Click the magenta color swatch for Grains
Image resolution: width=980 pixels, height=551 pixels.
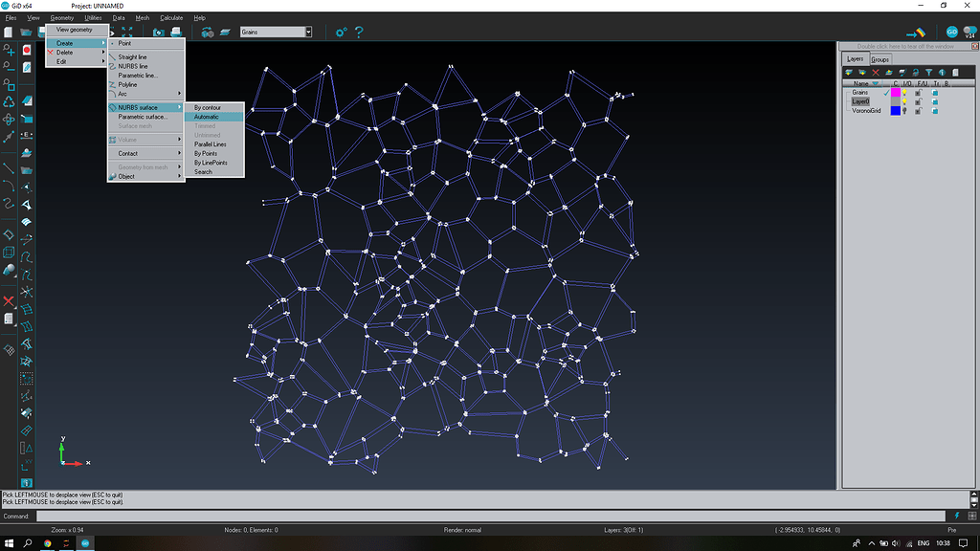click(895, 93)
